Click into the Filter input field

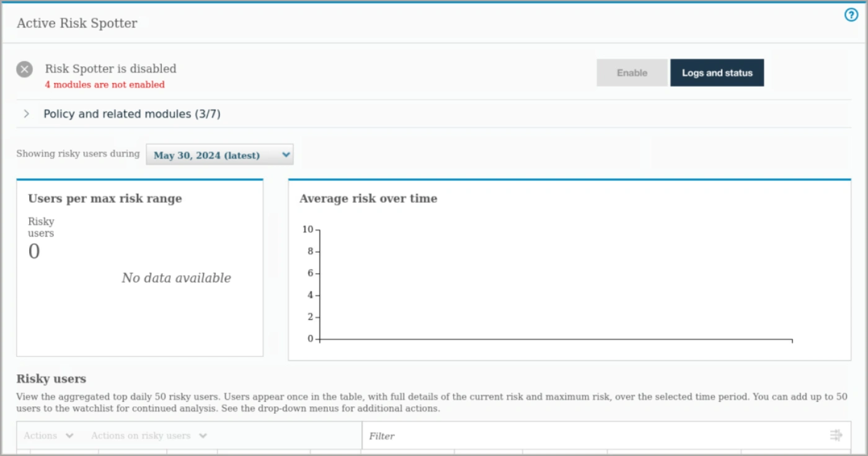[x=596, y=436]
